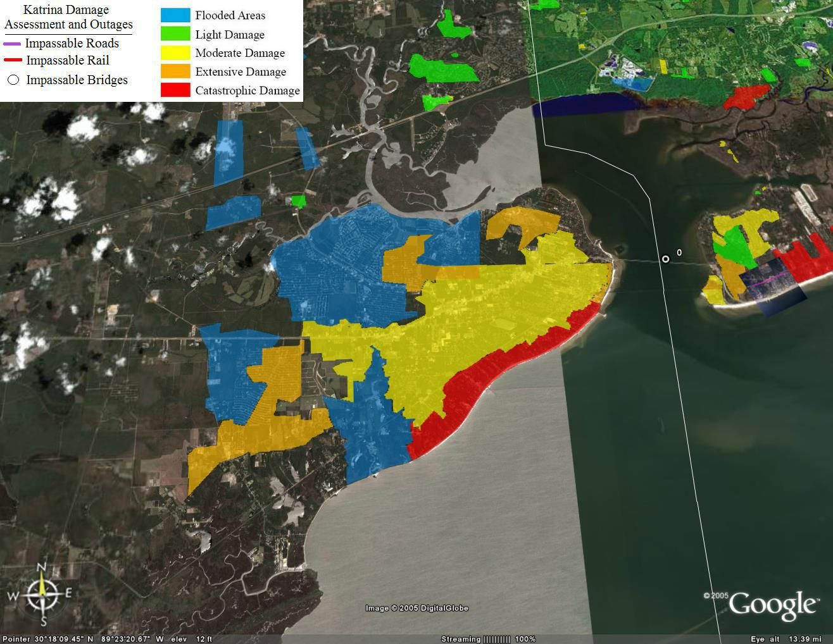Click the Image © 2005 DigitalGlobe attribution
The image size is (833, 644).
tap(416, 608)
